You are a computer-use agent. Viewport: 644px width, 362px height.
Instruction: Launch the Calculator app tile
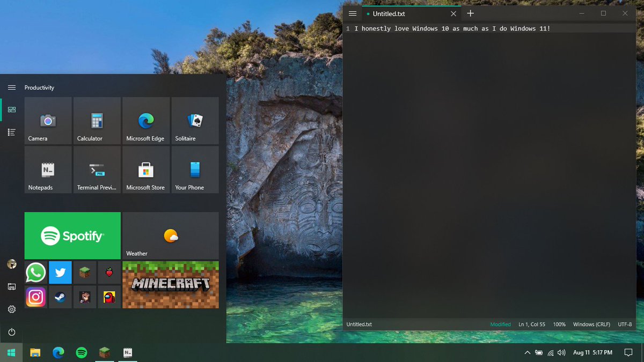(x=97, y=121)
